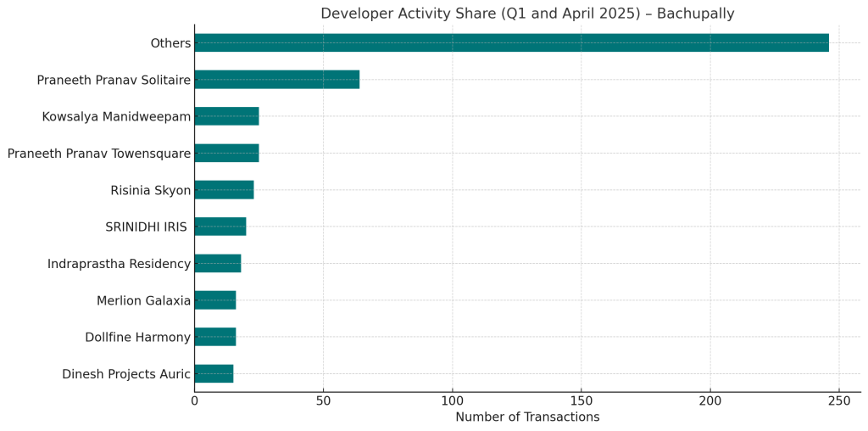This screenshot has width=868, height=431.
Task: Click the Dinesh Projects Auric bar
Action: point(214,374)
